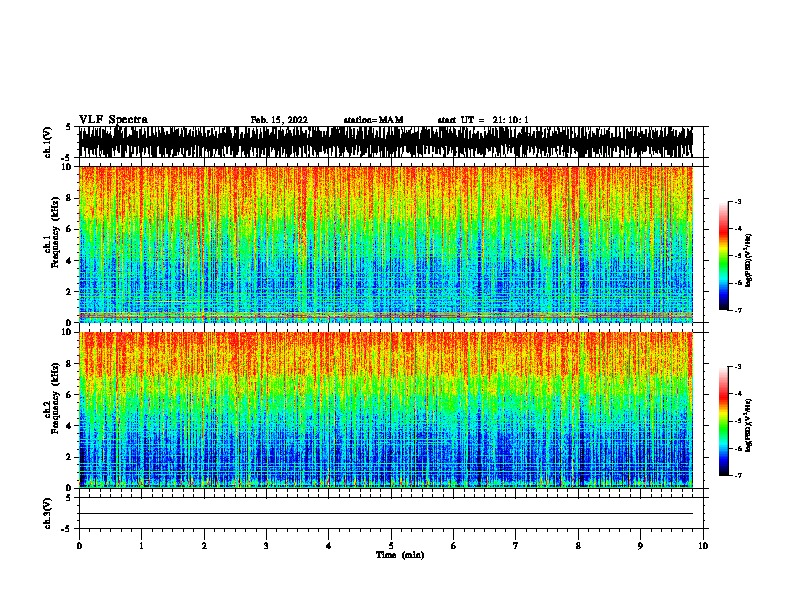Select the date label "Feb. 15, 2022"
Image resolution: width=792 pixels, height=612 pixels.
pyautogui.click(x=279, y=120)
